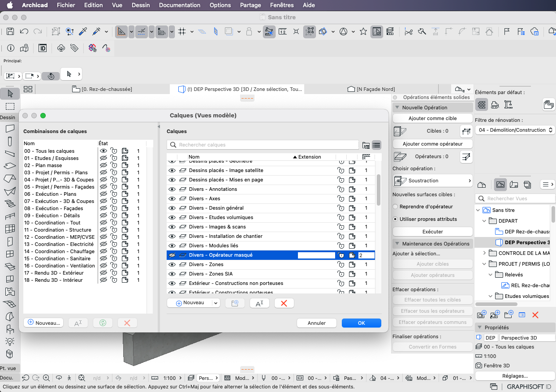Click the Ajouter comme cible button
The image size is (556, 392).
[433, 118]
